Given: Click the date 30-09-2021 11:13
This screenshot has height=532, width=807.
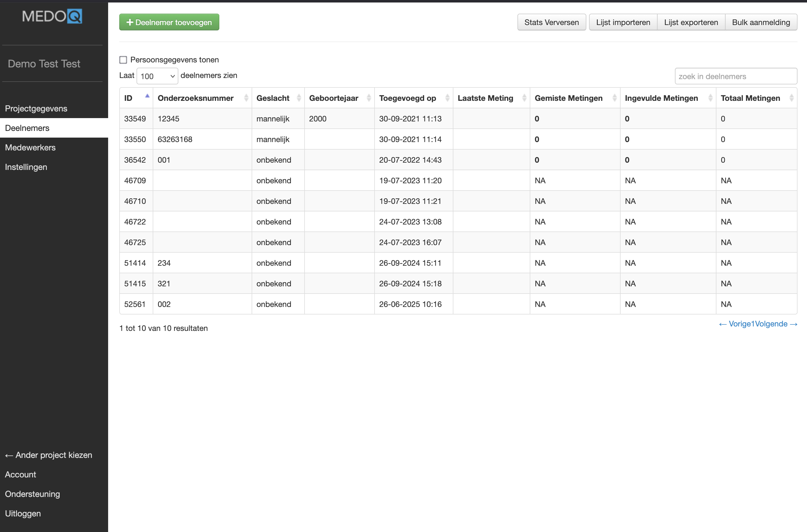Looking at the screenshot, I should 410,119.
